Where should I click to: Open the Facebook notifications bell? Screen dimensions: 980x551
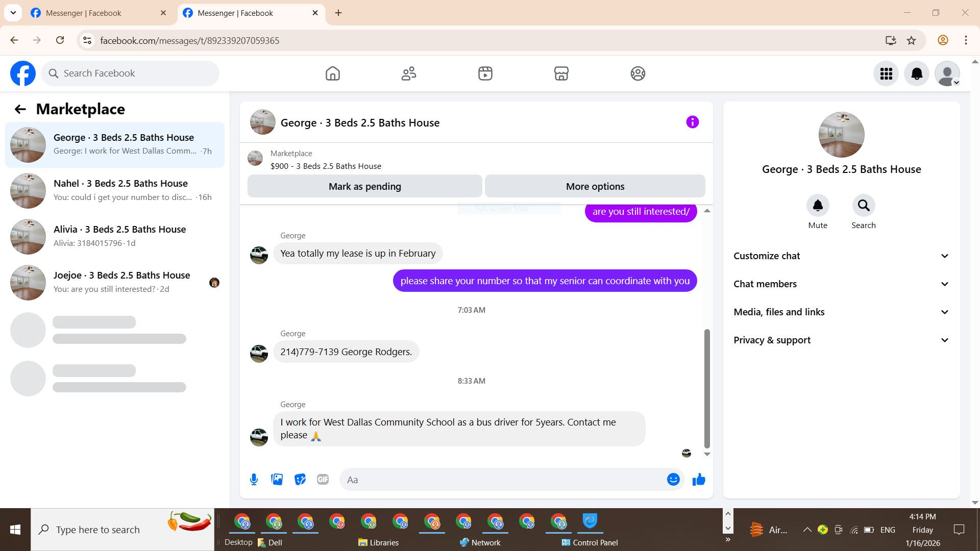coord(917,73)
